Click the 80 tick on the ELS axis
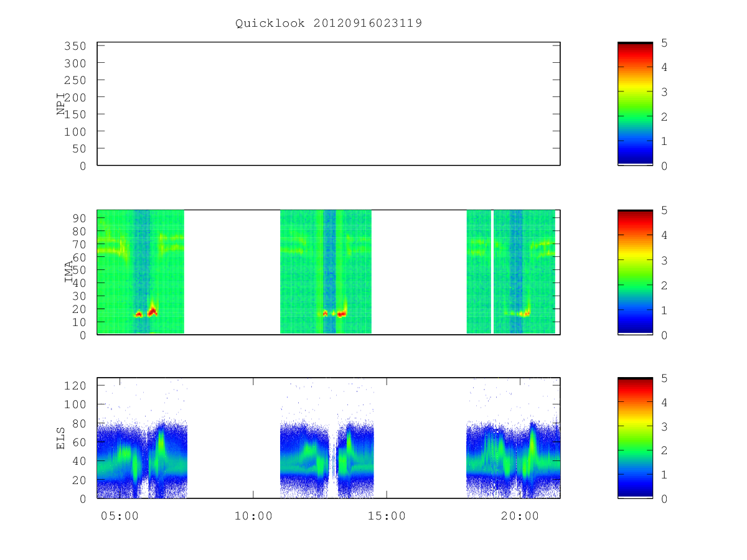The image size is (747, 560). click(x=79, y=423)
